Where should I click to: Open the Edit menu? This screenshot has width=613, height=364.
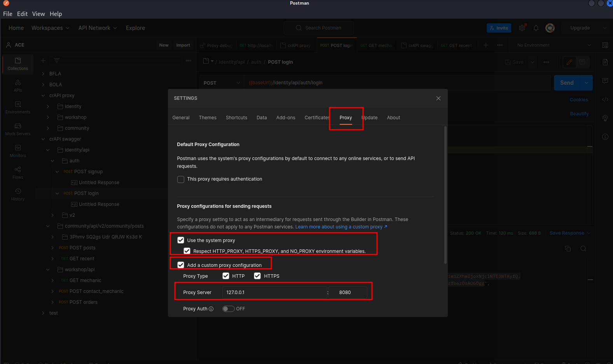(22, 14)
